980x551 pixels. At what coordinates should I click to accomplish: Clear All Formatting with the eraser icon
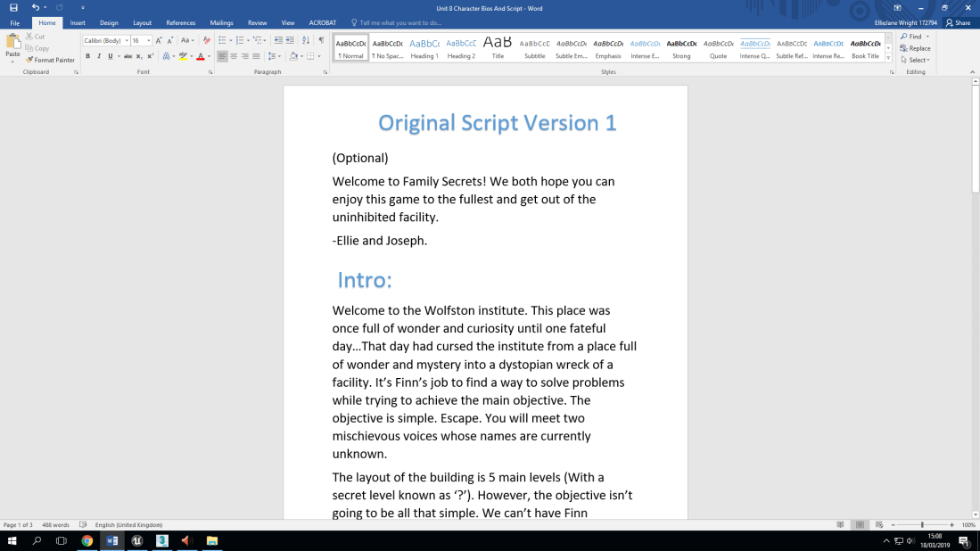point(206,40)
